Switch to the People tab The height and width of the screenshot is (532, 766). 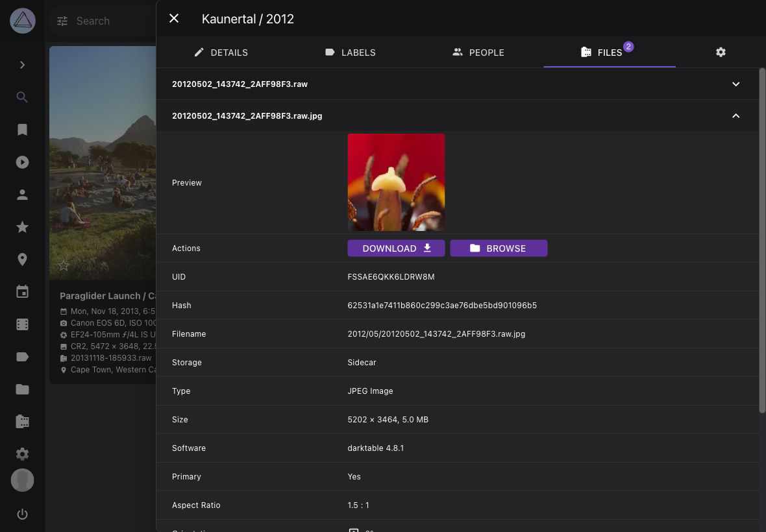click(x=478, y=53)
